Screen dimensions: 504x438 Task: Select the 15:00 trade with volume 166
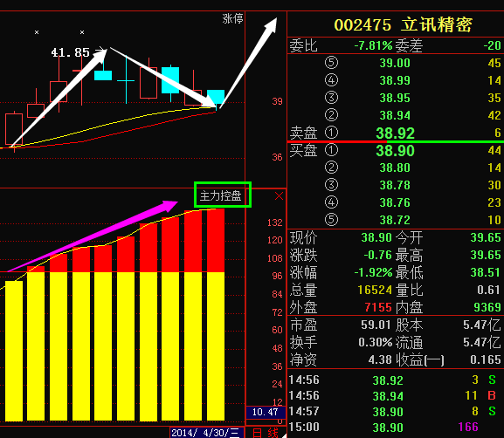point(395,427)
